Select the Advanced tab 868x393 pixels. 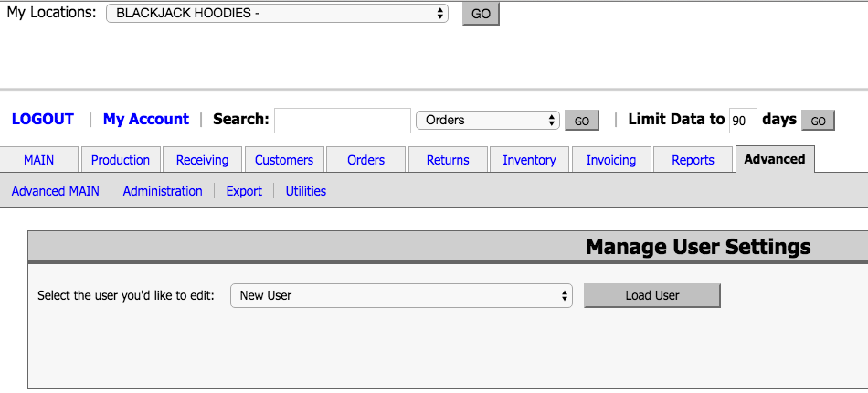pyautogui.click(x=775, y=159)
